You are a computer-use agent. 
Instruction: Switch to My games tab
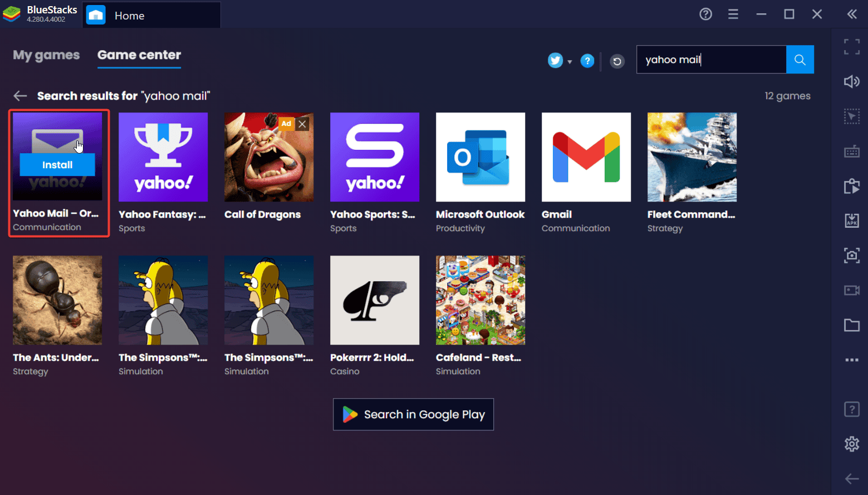coord(46,55)
